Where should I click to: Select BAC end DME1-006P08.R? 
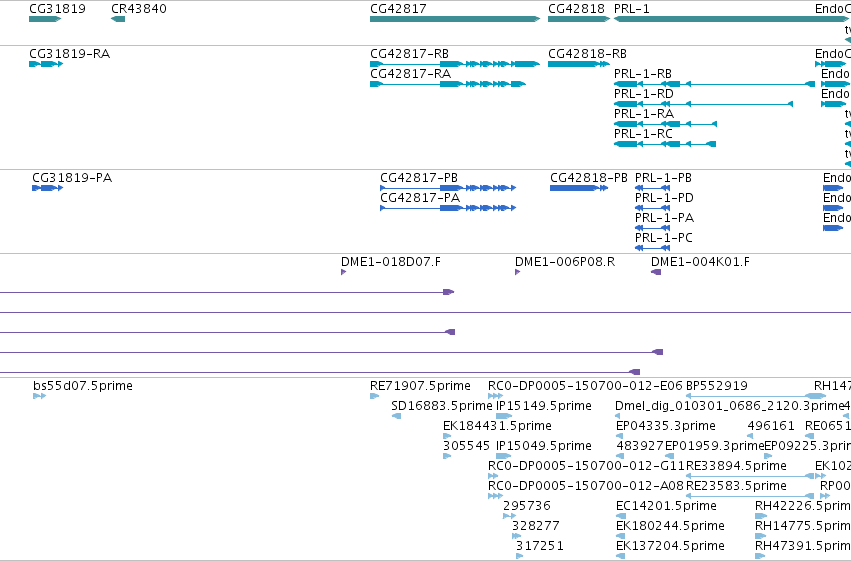click(x=565, y=262)
